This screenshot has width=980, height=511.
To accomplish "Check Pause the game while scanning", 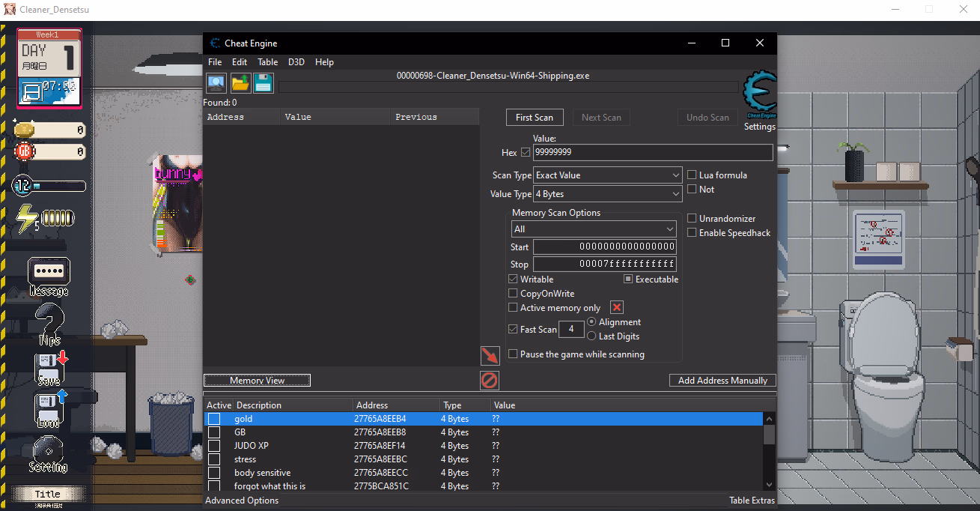I will (x=513, y=354).
